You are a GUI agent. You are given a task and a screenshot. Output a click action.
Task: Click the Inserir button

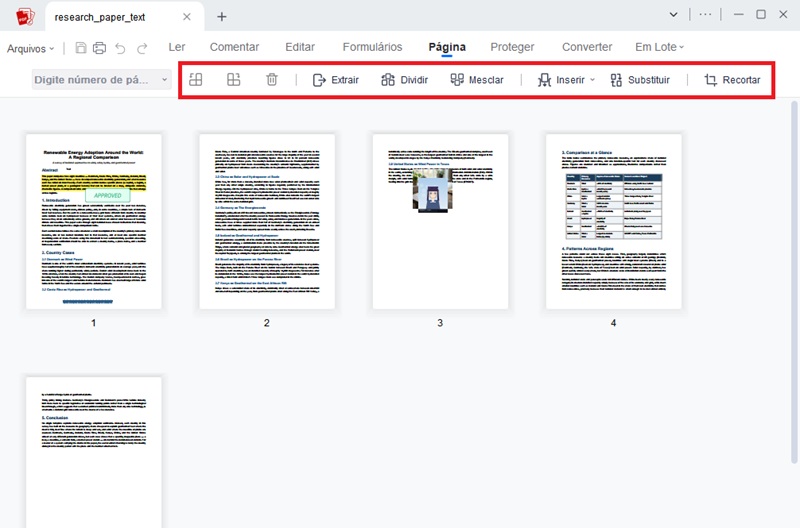(561, 80)
